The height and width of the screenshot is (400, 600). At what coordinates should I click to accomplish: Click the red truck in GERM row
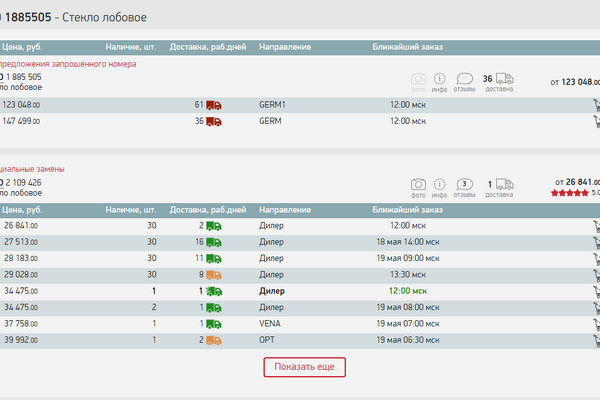tap(214, 122)
